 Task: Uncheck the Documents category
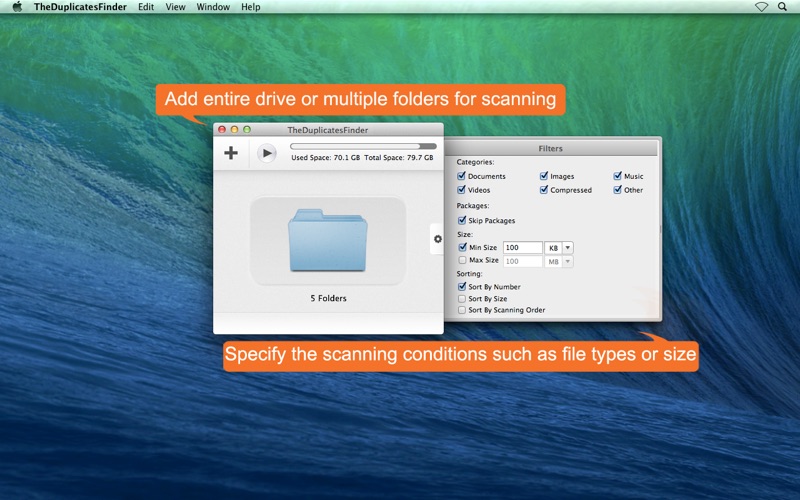coord(461,176)
